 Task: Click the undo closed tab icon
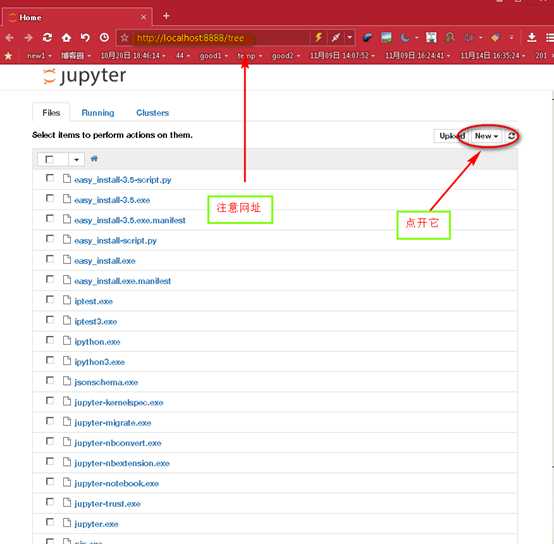(x=85, y=37)
